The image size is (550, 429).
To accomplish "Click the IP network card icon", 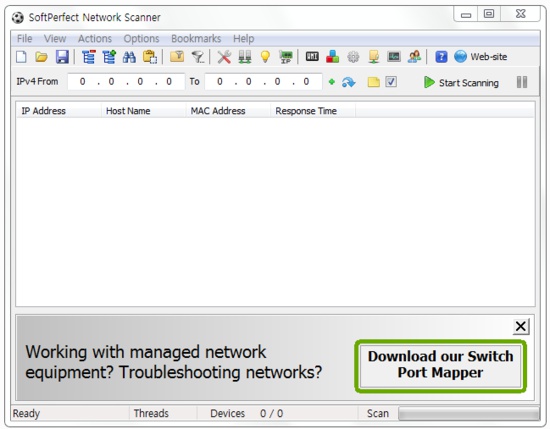I will tap(286, 57).
